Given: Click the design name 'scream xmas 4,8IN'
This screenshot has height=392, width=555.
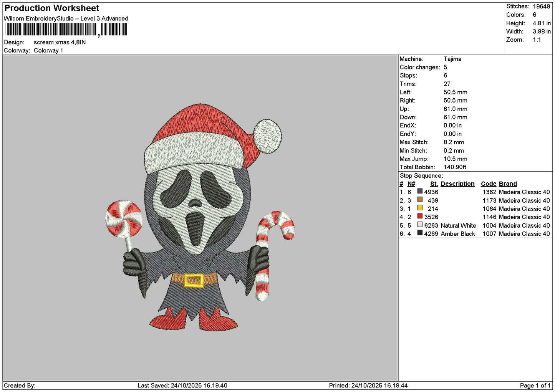Looking at the screenshot, I should [x=60, y=42].
